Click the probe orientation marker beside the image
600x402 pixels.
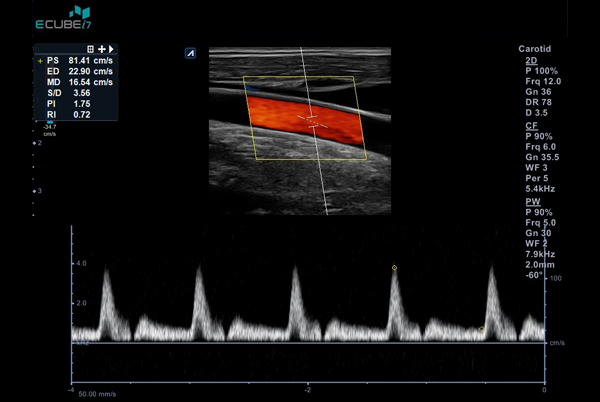coord(191,53)
